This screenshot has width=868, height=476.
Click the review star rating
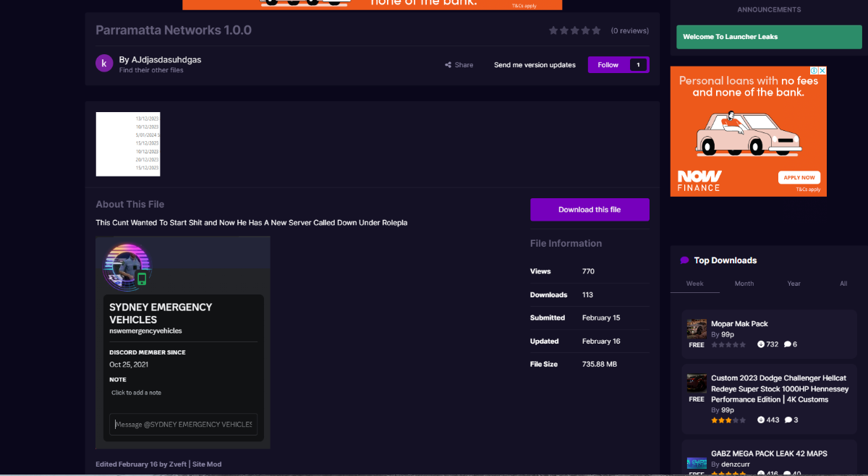coord(574,30)
